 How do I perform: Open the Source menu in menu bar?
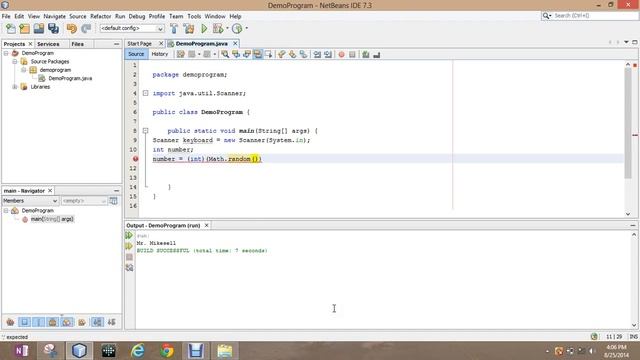click(x=78, y=16)
